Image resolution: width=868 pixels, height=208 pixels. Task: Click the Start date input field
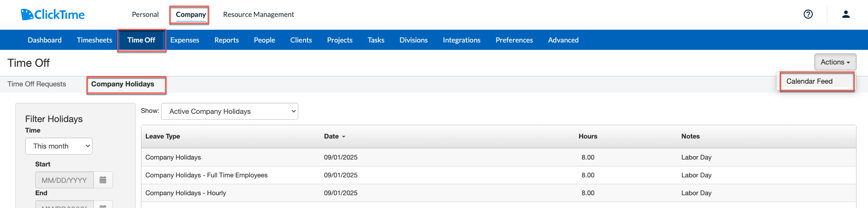click(65, 180)
